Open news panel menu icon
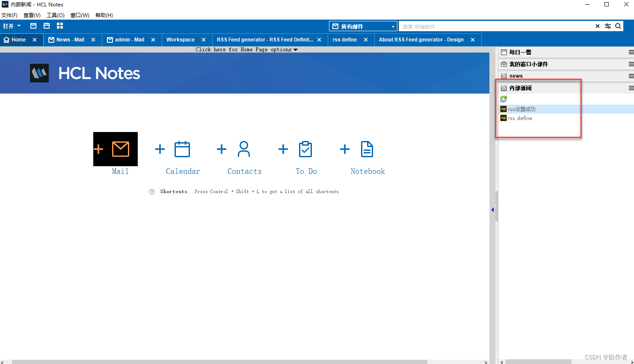Screen dimensions: 634x364 click(631, 76)
